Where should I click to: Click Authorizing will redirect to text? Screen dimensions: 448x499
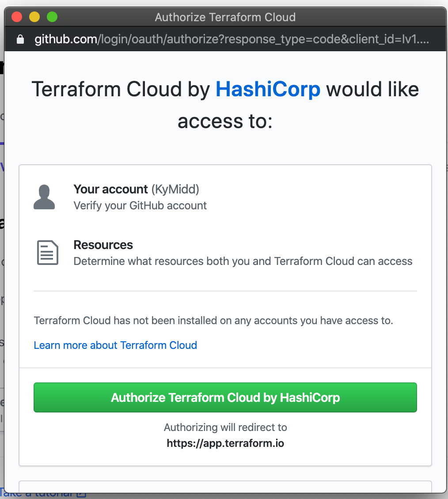(x=225, y=427)
